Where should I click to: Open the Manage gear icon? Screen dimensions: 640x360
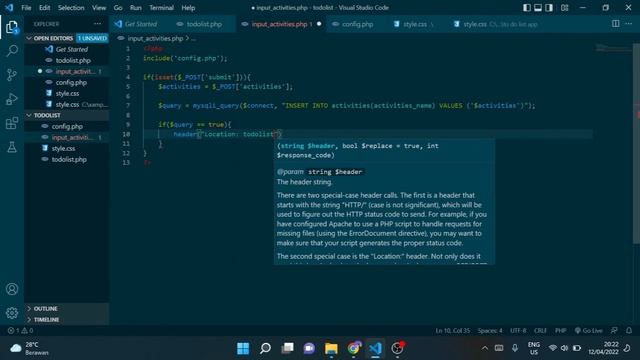12,313
